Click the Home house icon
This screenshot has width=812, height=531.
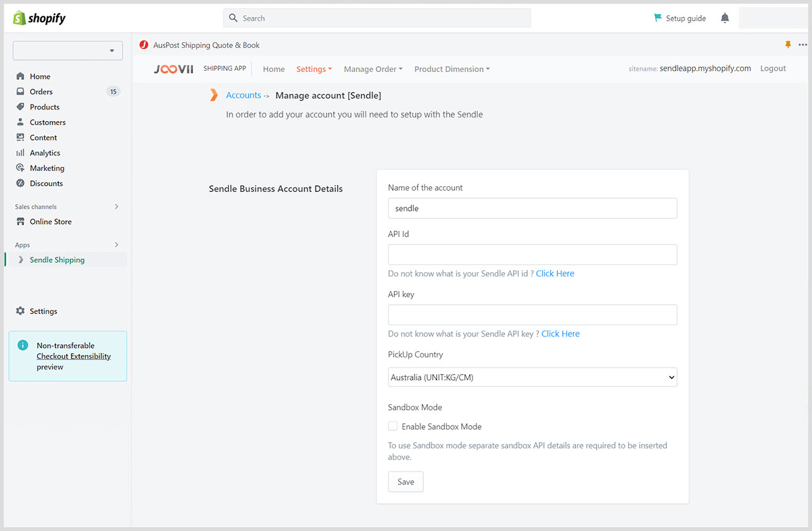click(20, 76)
